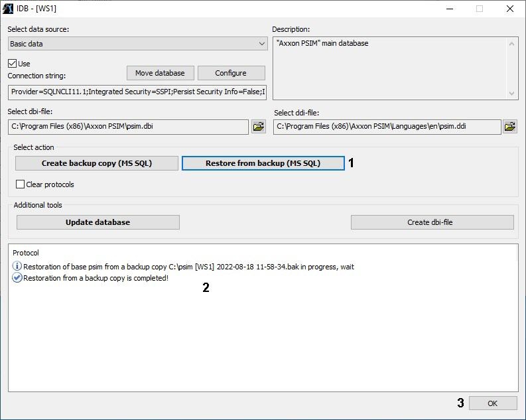Click the dbi-file path field

coord(128,127)
